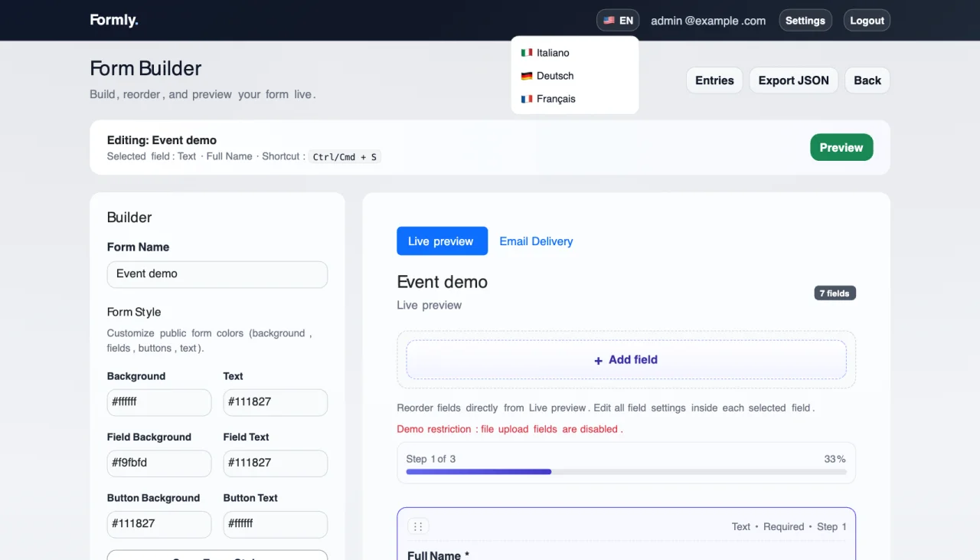The image size is (980, 560).
Task: Click the Ctrl/Cmd + S shortcut label
Action: (345, 156)
